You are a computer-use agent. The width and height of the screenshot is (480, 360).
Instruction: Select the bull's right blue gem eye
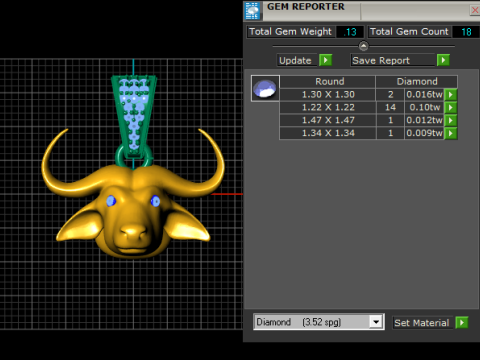[155, 201]
